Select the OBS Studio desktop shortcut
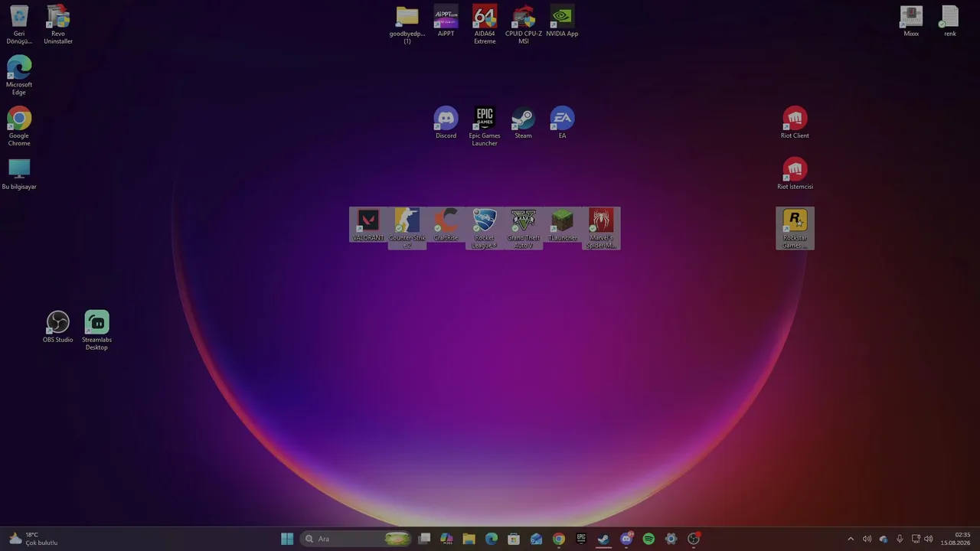 pyautogui.click(x=58, y=328)
